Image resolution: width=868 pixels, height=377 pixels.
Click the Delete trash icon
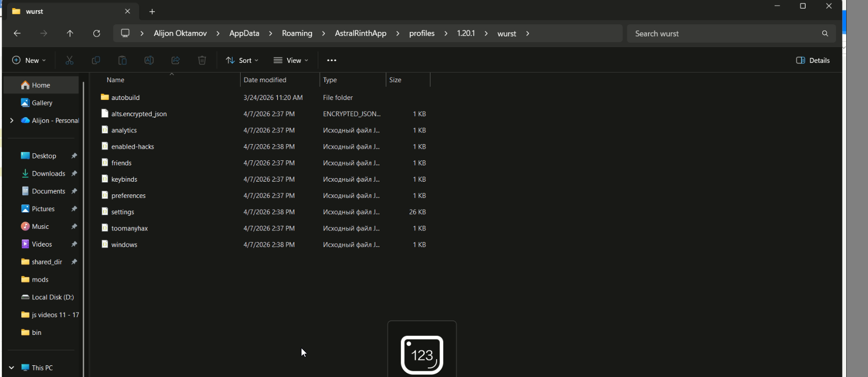click(202, 60)
